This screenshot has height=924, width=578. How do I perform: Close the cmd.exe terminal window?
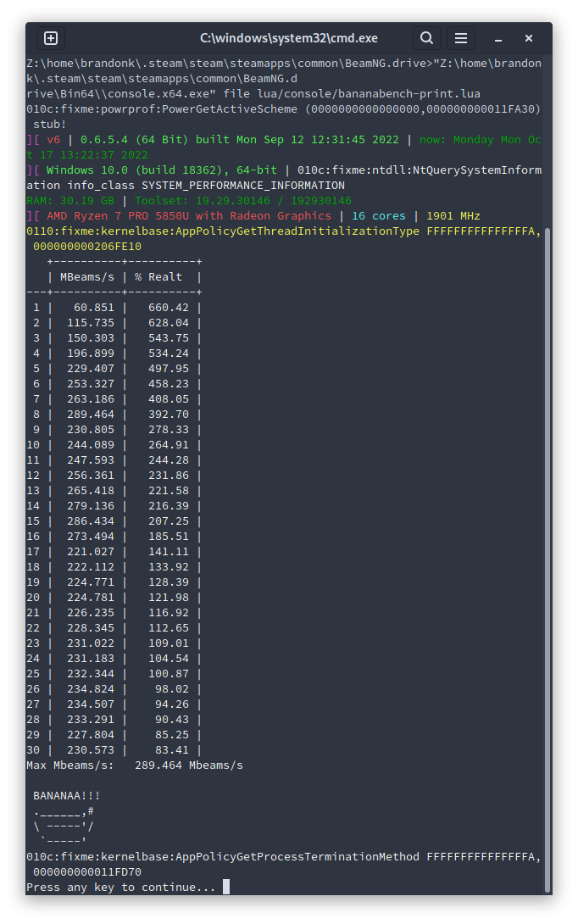(529, 38)
